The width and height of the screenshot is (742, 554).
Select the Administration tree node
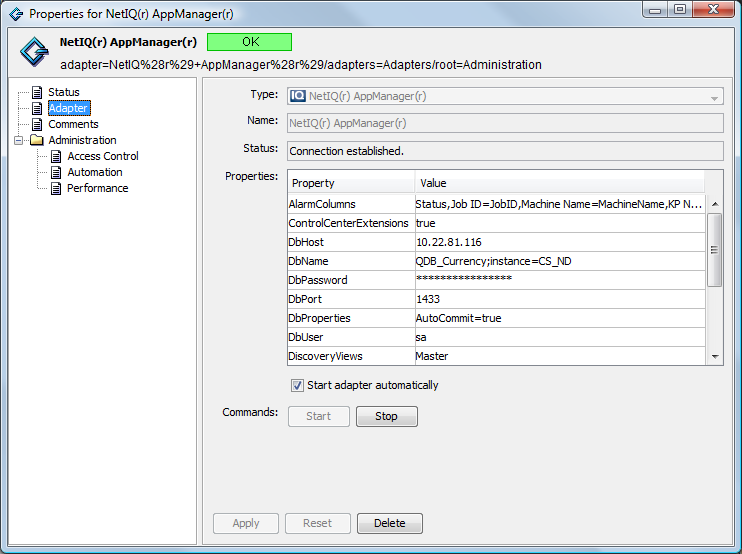[82, 141]
